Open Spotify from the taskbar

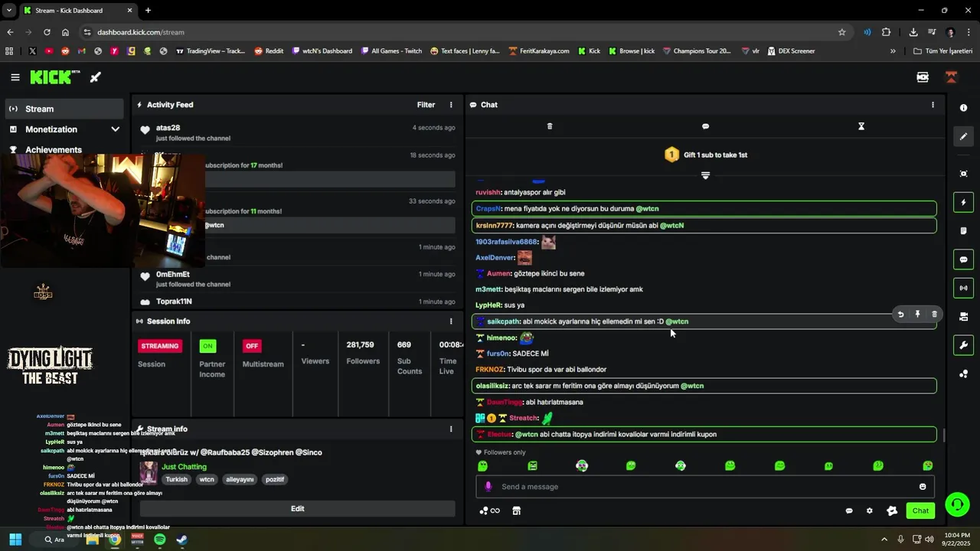[159, 540]
